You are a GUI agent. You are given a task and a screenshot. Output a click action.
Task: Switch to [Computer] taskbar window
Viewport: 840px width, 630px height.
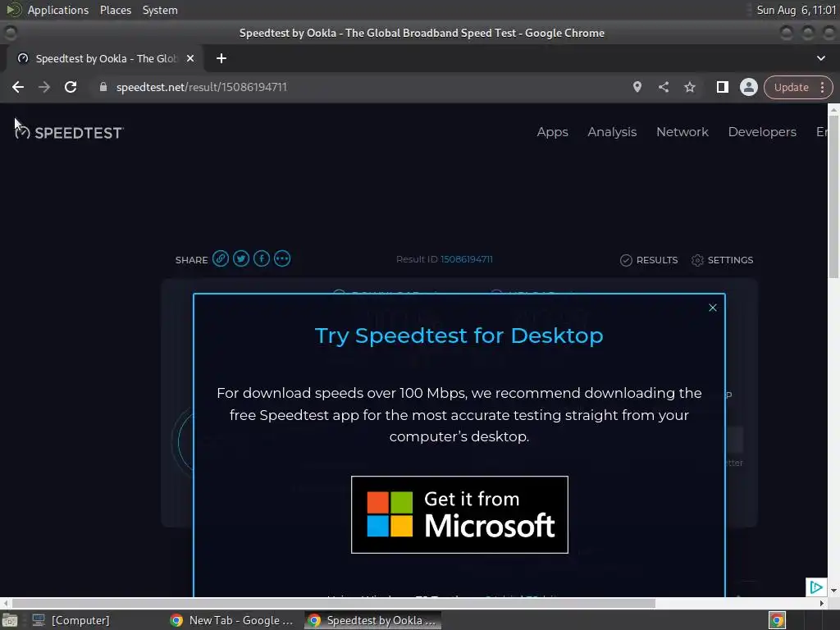[71, 620]
